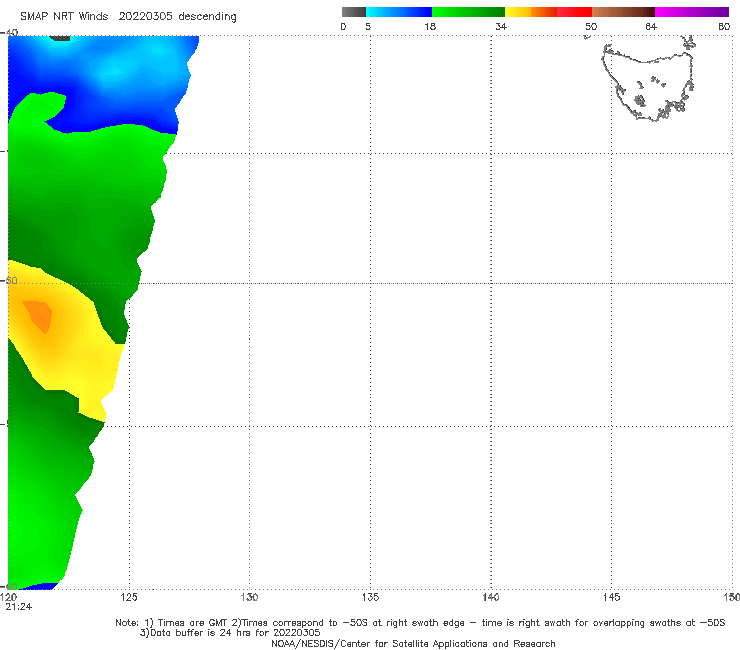Click the green 18-34 knot color bar segment
Screen dimensions: 740x650
468,12
